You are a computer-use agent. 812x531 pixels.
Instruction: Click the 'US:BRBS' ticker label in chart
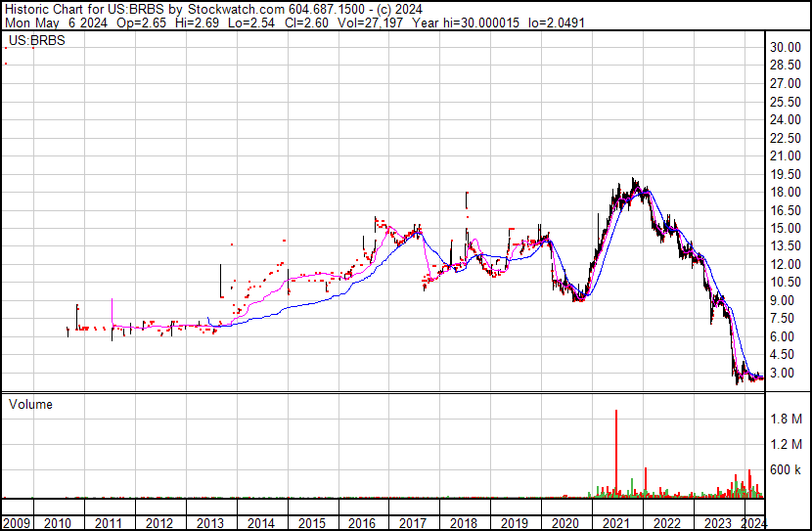coord(37,40)
